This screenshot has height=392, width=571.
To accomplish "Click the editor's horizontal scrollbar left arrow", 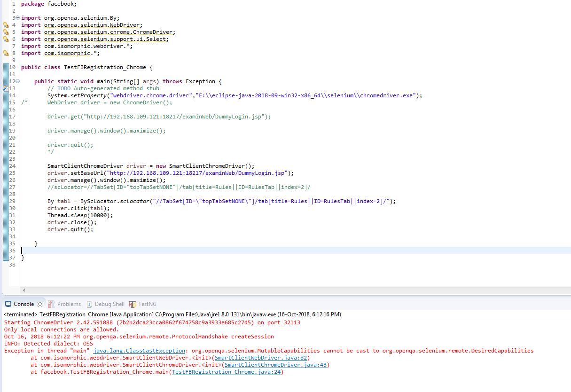I will click(24, 290).
